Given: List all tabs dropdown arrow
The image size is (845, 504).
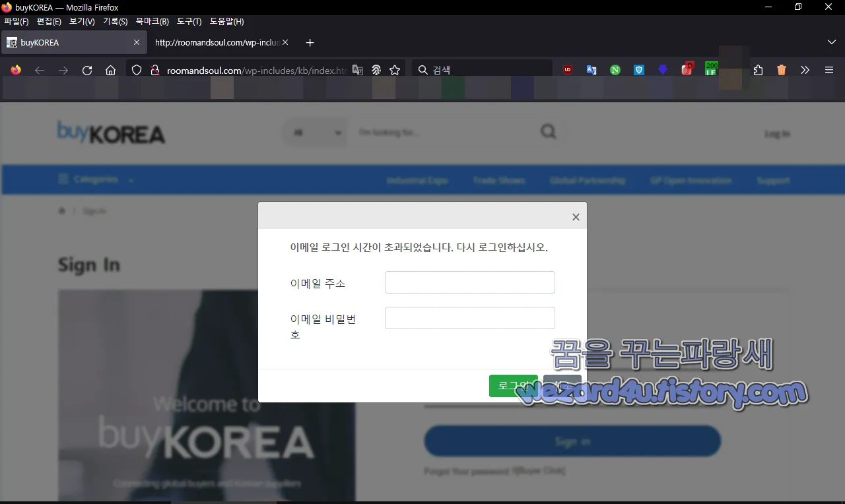Looking at the screenshot, I should (832, 42).
